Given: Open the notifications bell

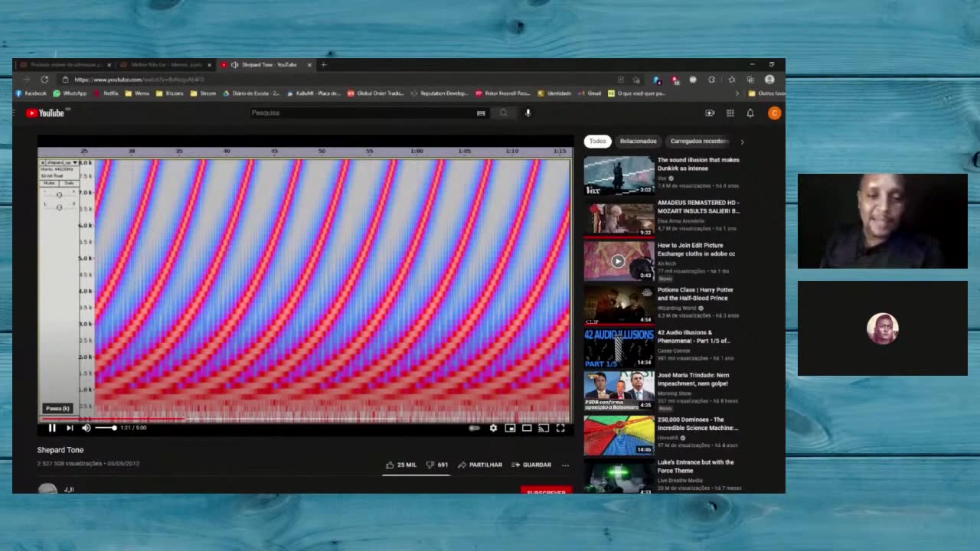Looking at the screenshot, I should 750,113.
